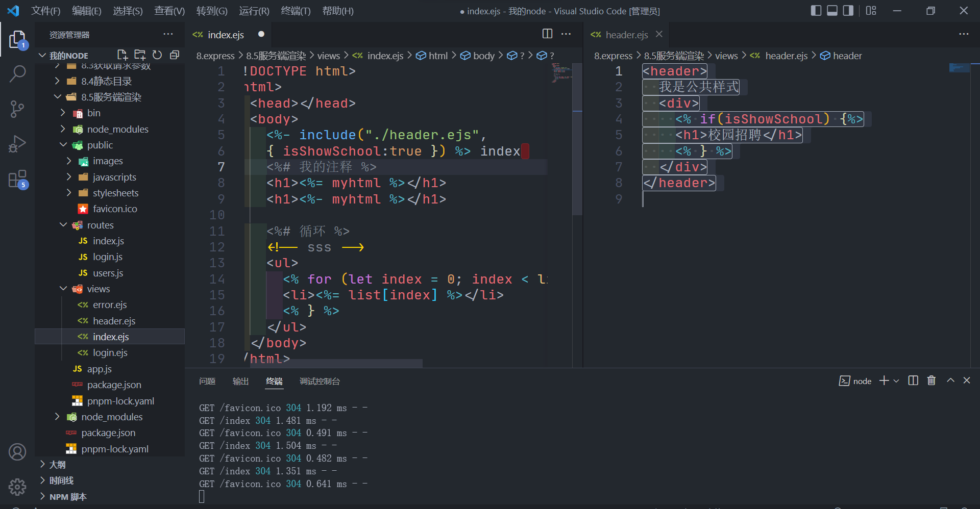This screenshot has width=980, height=509.
Task: Open the Run and Debug view
Action: 17,144
